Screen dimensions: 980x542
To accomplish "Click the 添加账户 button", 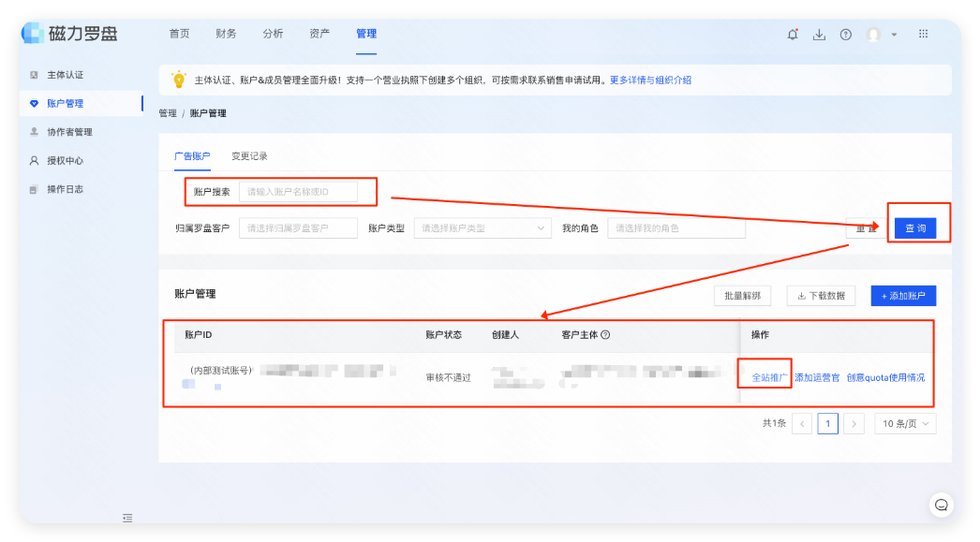I will (x=903, y=296).
